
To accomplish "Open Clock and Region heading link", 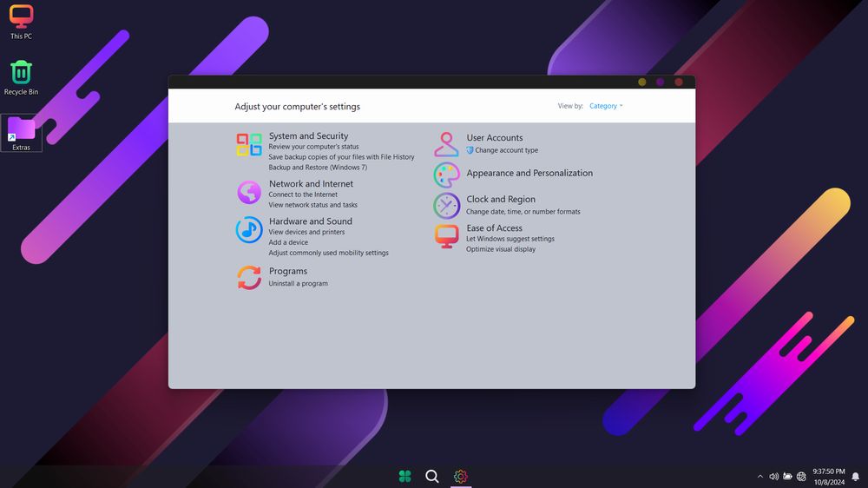I will 501,199.
